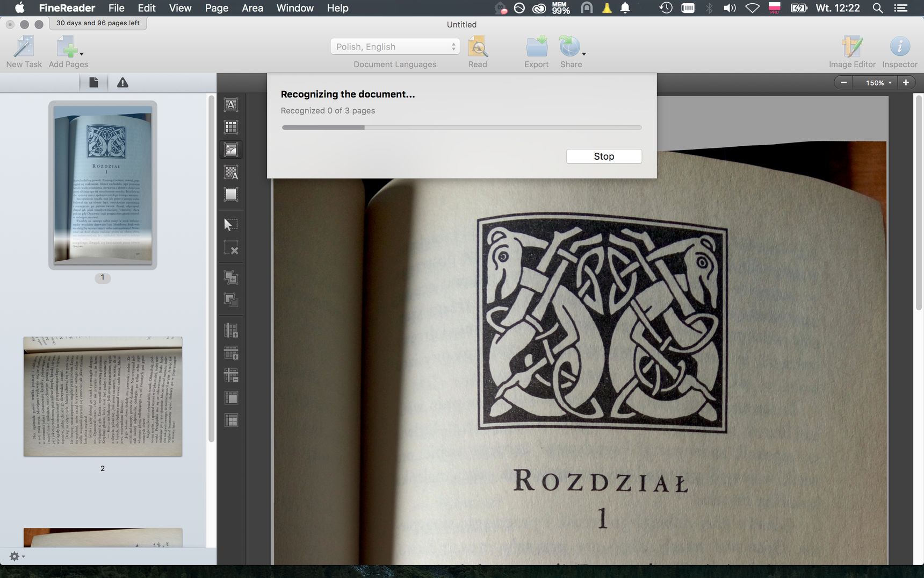Click the volume menu bar icon
Image resolution: width=924 pixels, height=578 pixels.
click(730, 8)
